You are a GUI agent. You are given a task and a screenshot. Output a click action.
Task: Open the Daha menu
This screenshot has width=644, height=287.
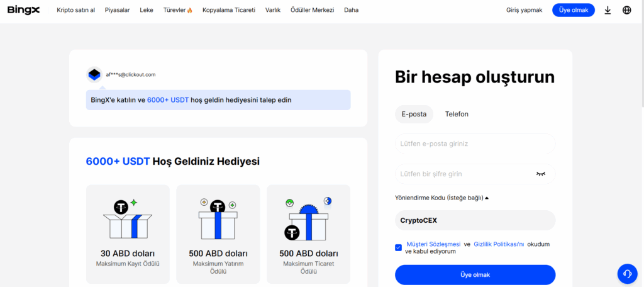[351, 10]
